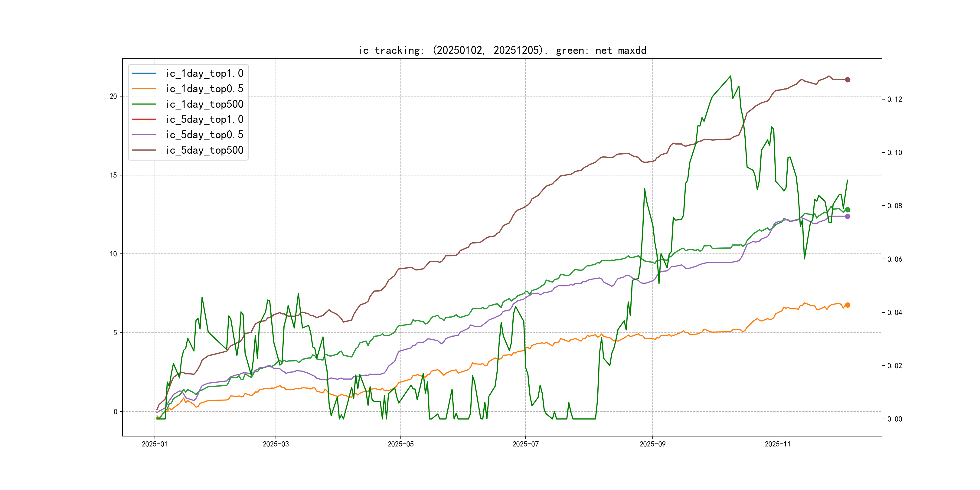
Task: Click the red line sample in legend
Action: coord(144,119)
